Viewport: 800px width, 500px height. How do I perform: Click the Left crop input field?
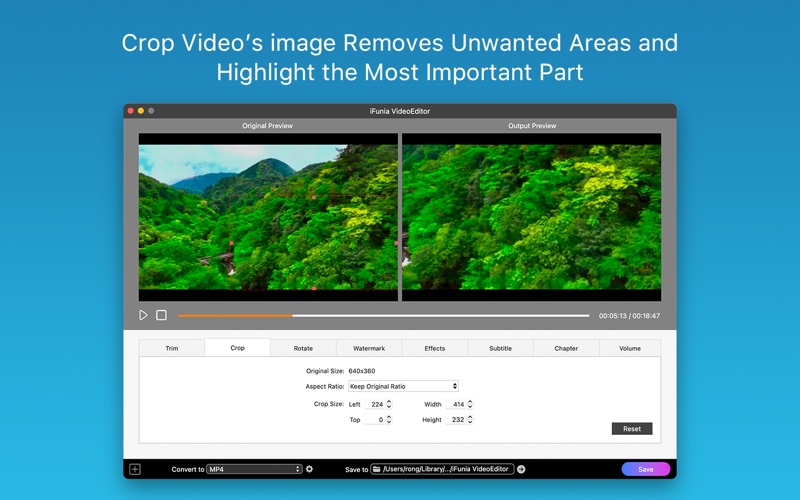(375, 404)
